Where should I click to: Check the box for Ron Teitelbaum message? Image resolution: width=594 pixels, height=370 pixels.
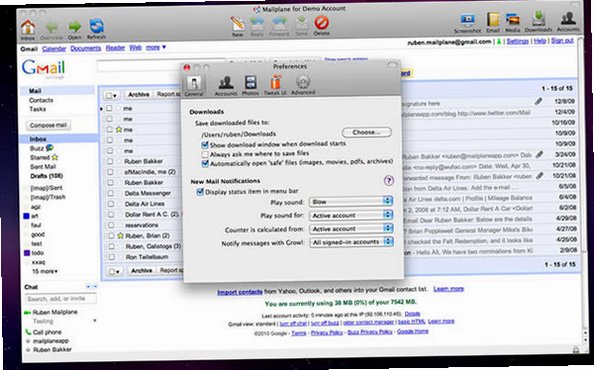click(x=111, y=257)
